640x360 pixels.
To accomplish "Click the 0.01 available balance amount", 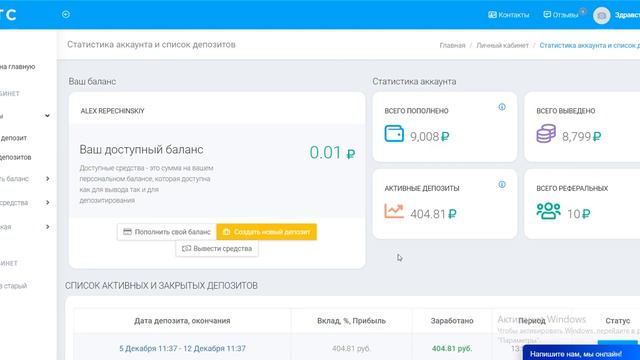I will 332,153.
